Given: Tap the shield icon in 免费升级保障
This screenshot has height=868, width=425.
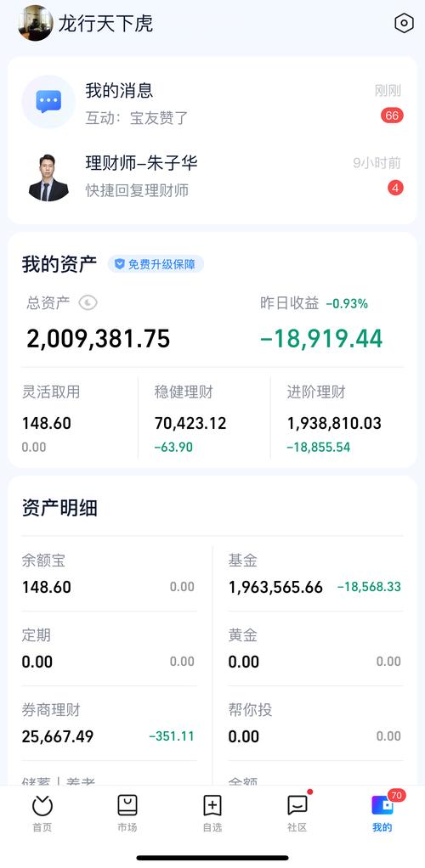Looking at the screenshot, I should (119, 264).
